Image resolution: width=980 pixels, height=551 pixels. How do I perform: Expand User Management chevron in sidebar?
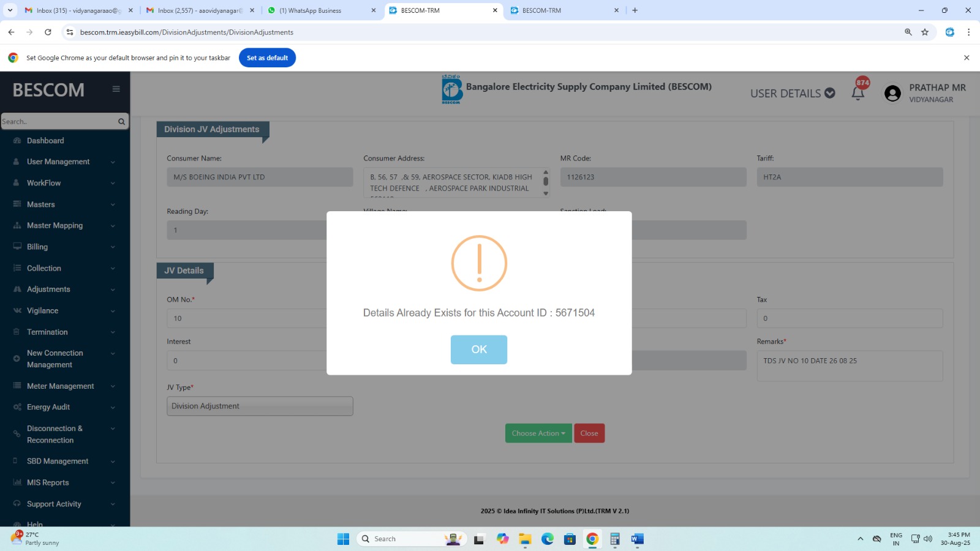pos(113,162)
